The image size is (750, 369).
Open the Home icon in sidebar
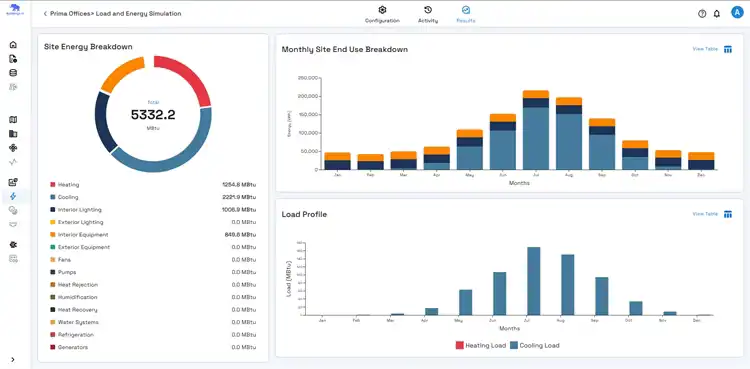(13, 45)
